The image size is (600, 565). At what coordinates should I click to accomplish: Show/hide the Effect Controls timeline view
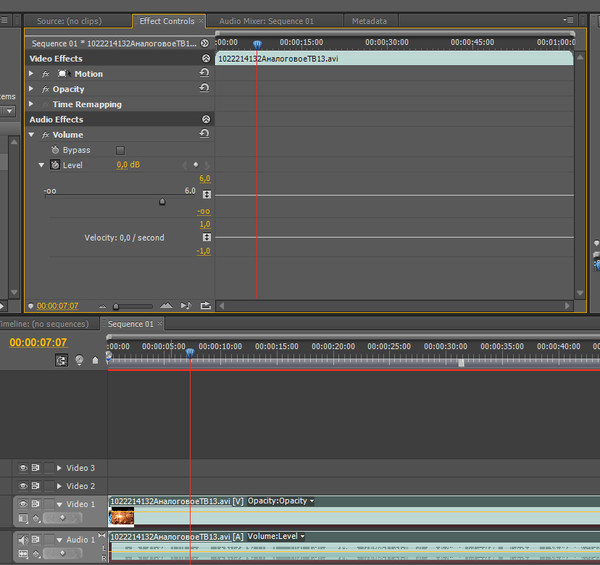(205, 43)
